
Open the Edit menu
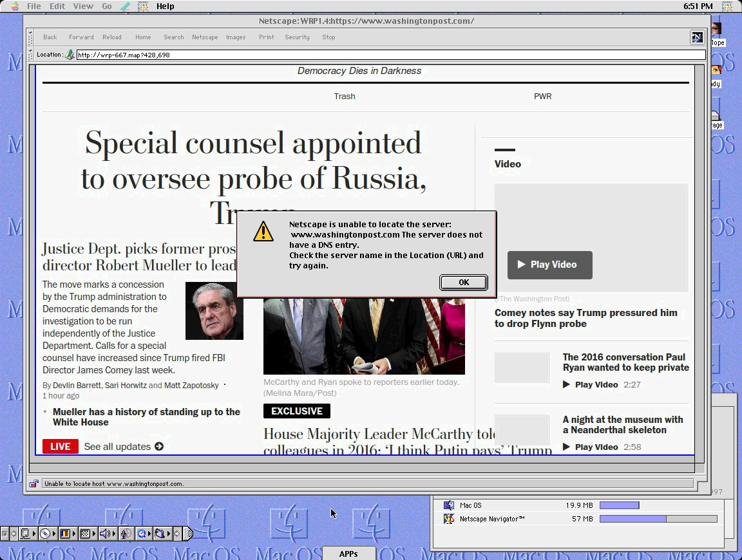(x=57, y=6)
